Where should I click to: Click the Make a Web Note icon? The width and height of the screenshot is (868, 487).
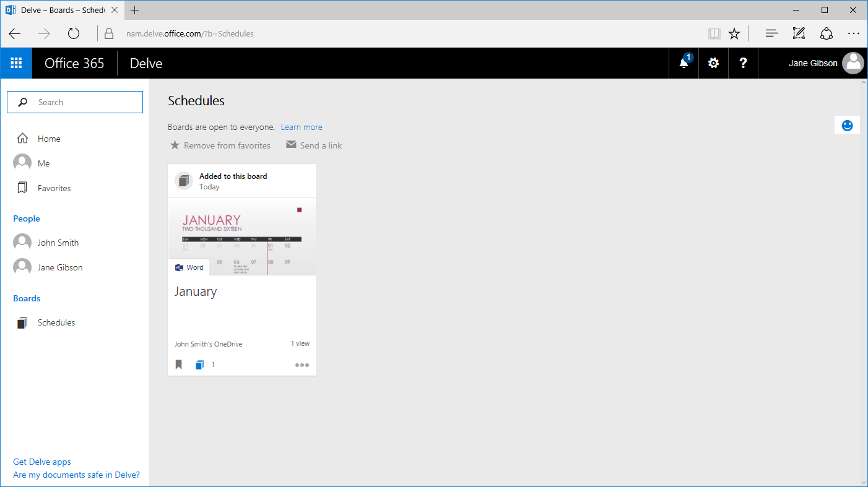[799, 33]
